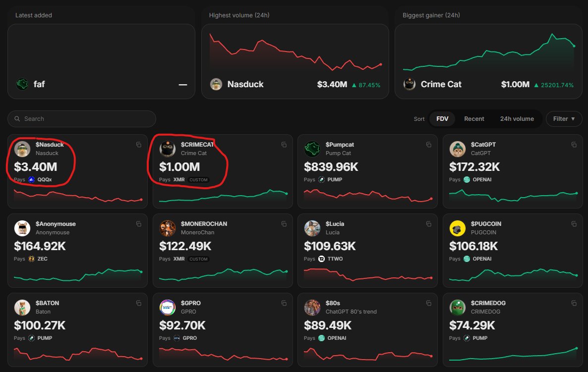Click the faf avatar in Latest added

pos(22,84)
